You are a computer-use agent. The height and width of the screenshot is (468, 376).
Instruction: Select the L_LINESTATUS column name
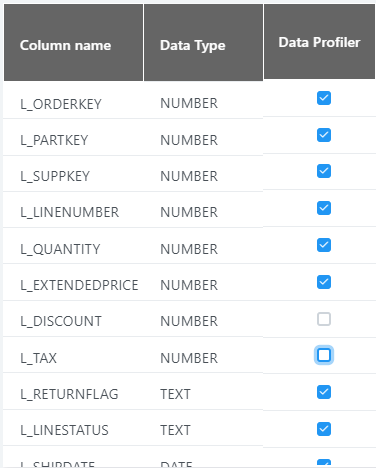pyautogui.click(x=64, y=430)
